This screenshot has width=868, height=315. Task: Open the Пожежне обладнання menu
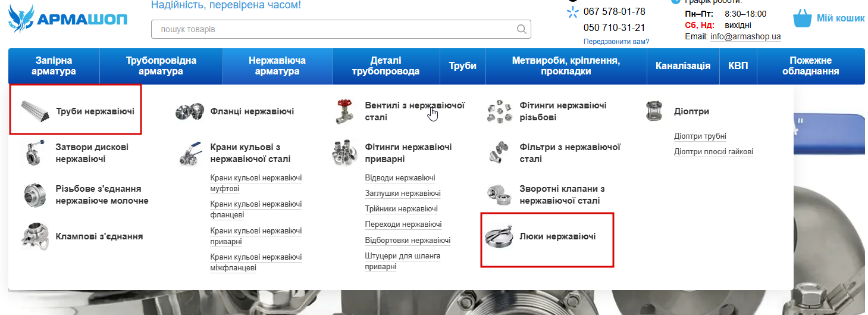[x=811, y=66]
